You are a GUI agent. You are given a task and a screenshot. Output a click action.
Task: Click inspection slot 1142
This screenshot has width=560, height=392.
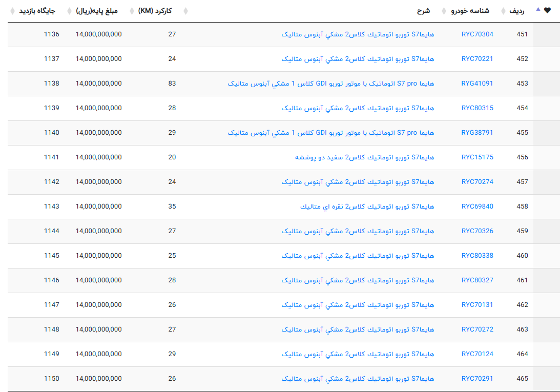pos(51,182)
